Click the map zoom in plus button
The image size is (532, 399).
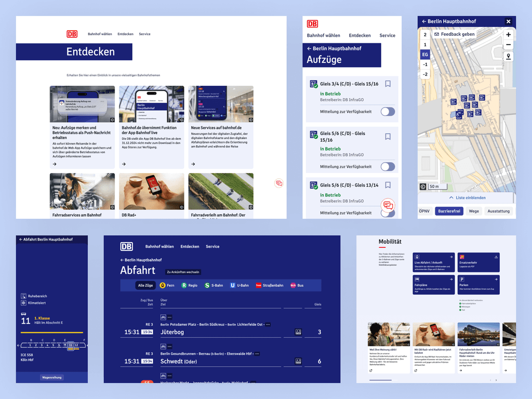pyautogui.click(x=508, y=35)
